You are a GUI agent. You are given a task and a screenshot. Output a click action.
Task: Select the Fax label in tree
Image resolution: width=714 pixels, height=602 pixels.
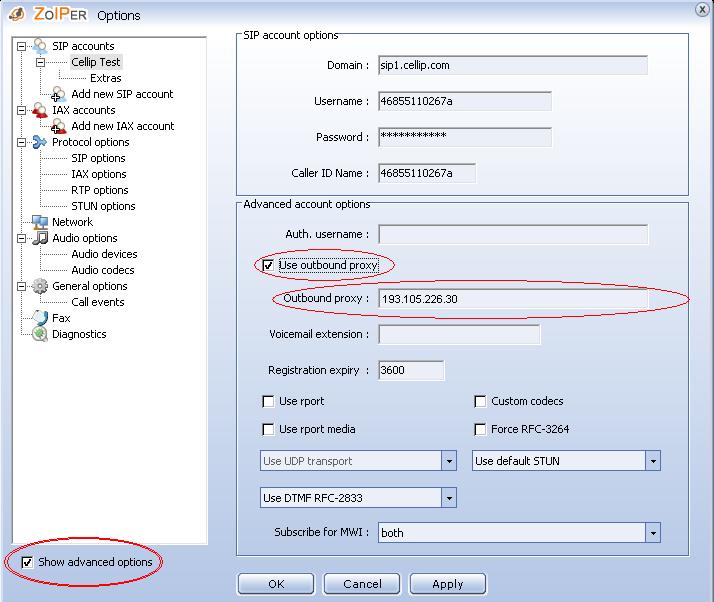[61, 318]
